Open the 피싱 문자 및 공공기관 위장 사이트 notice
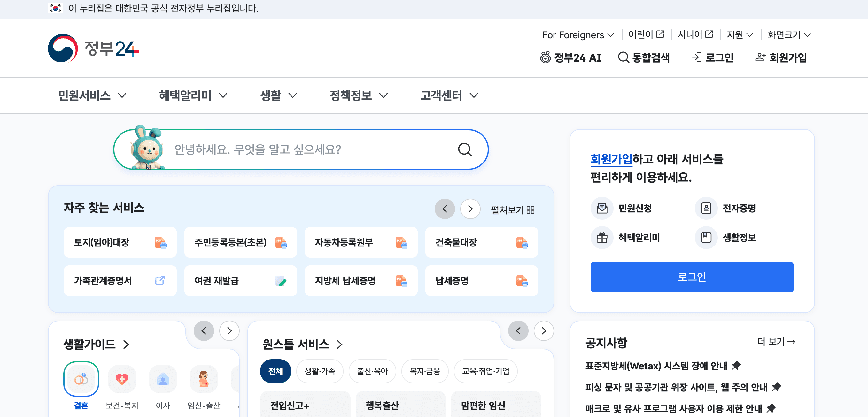The width and height of the screenshot is (868, 417). (676, 387)
